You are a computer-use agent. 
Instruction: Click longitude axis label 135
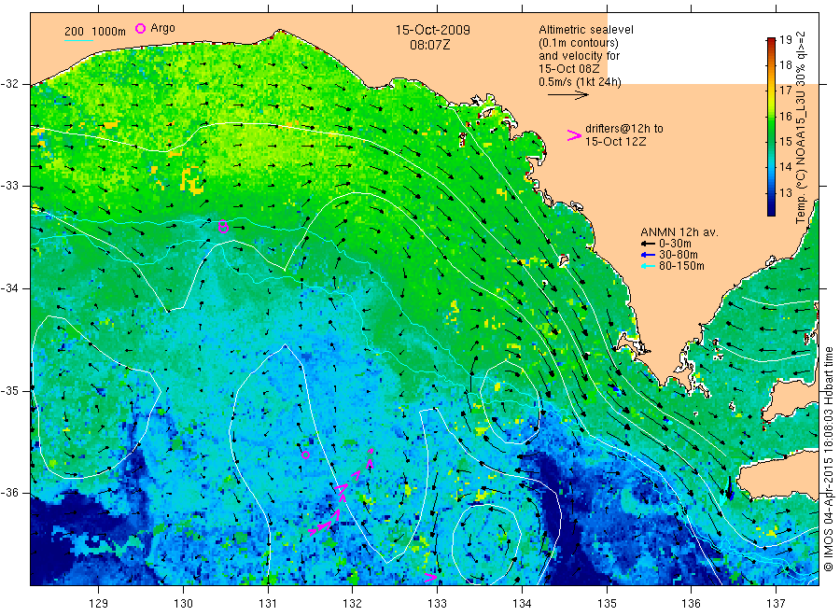point(607,604)
